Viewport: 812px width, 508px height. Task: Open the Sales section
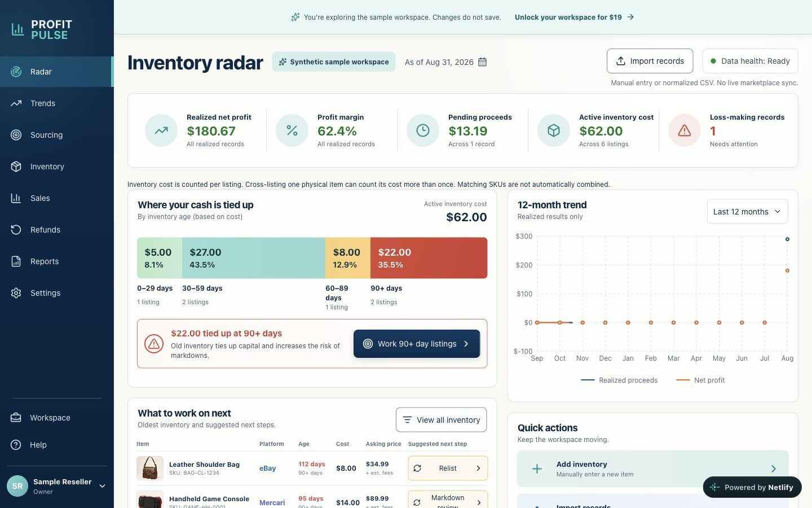coord(56,198)
